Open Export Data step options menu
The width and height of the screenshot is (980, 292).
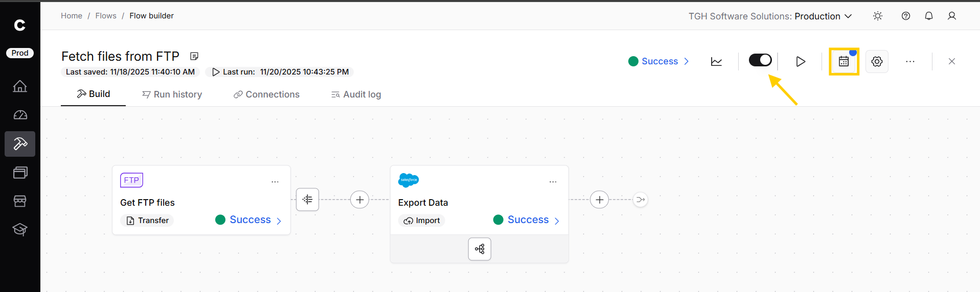(553, 182)
